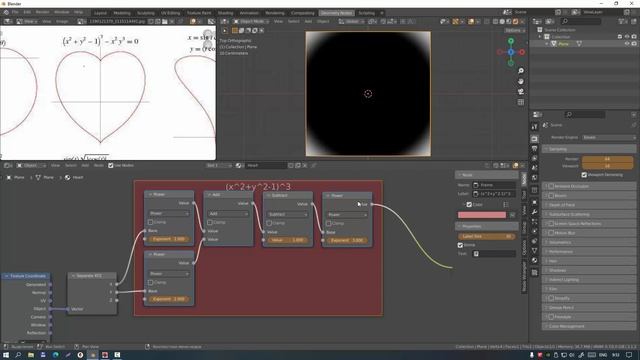
Task: Open the Object Data triangle properties tab
Action: click(x=534, y=251)
